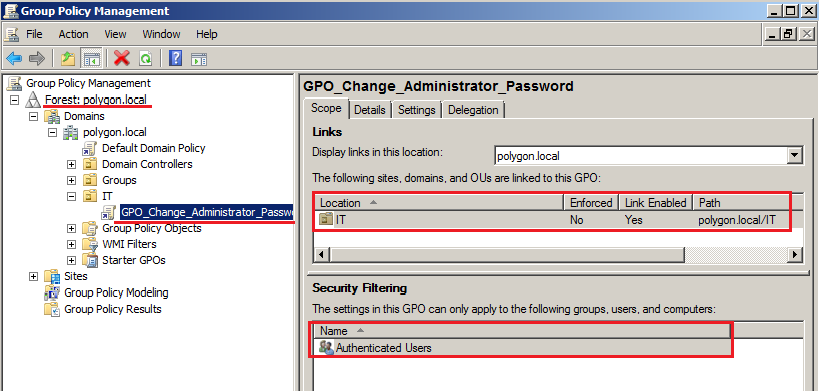Expand the WMI Filters node
The image size is (820, 391).
[x=72, y=244]
